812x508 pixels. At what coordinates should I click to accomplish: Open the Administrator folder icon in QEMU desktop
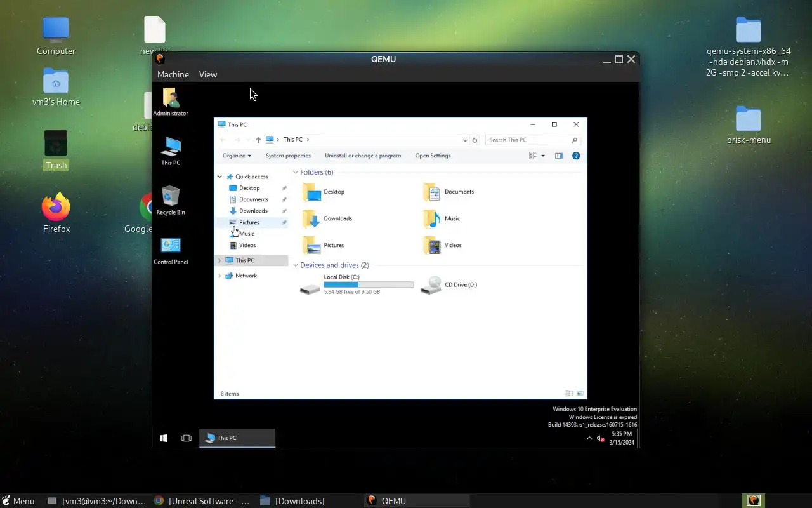pos(171,101)
